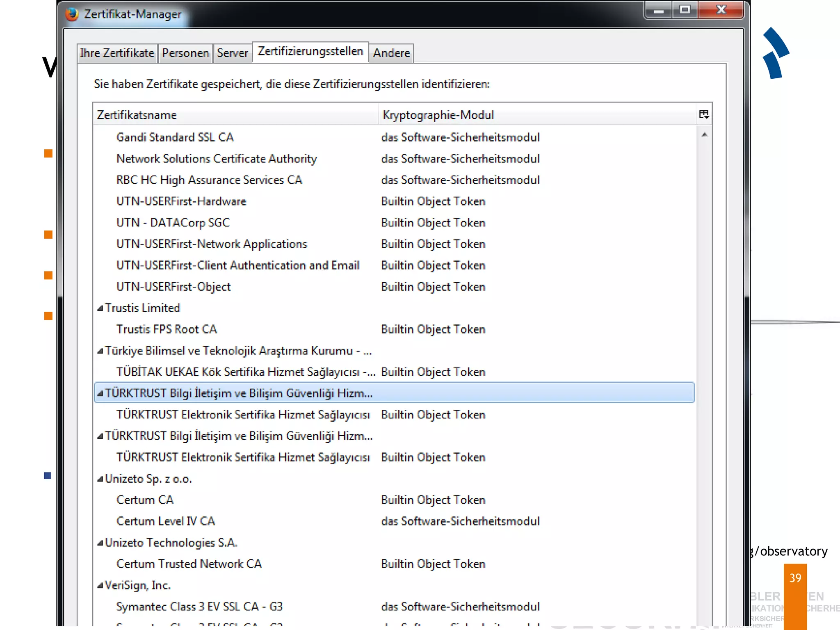Collapse the Unizeto Technologies S.A. group
Viewport: 840px width, 630px height.
(x=100, y=543)
